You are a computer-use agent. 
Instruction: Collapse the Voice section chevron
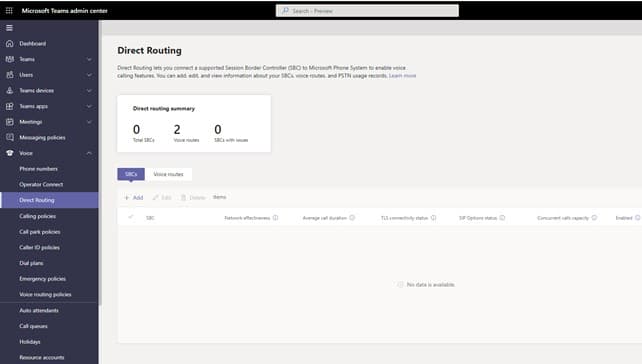click(x=89, y=153)
